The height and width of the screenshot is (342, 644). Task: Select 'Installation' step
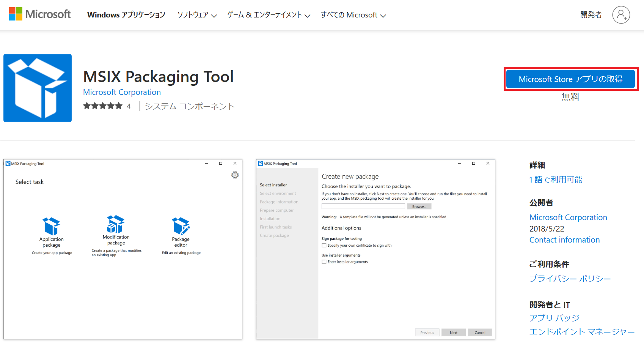point(270,219)
